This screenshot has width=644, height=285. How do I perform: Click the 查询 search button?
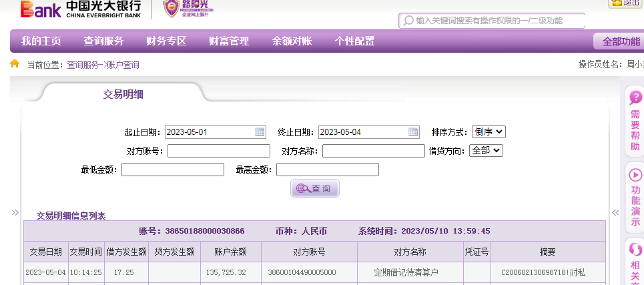[315, 189]
